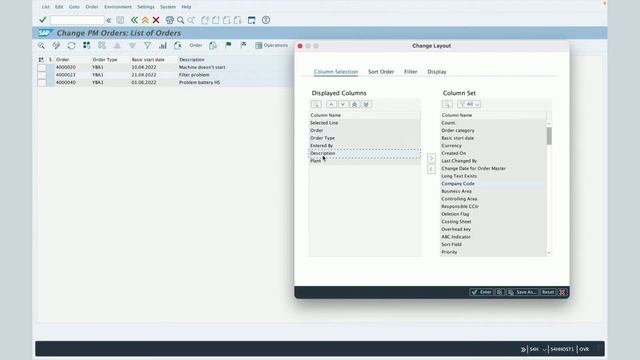Click the Find magnifier icon in main toolbar
This screenshot has width=640, height=360.
pyautogui.click(x=180, y=20)
